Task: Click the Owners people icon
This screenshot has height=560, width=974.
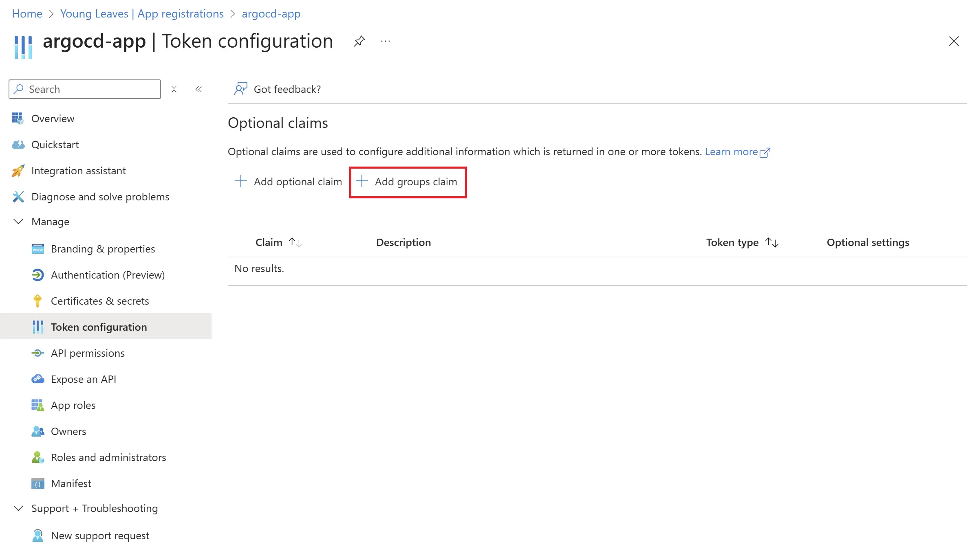Action: click(37, 431)
